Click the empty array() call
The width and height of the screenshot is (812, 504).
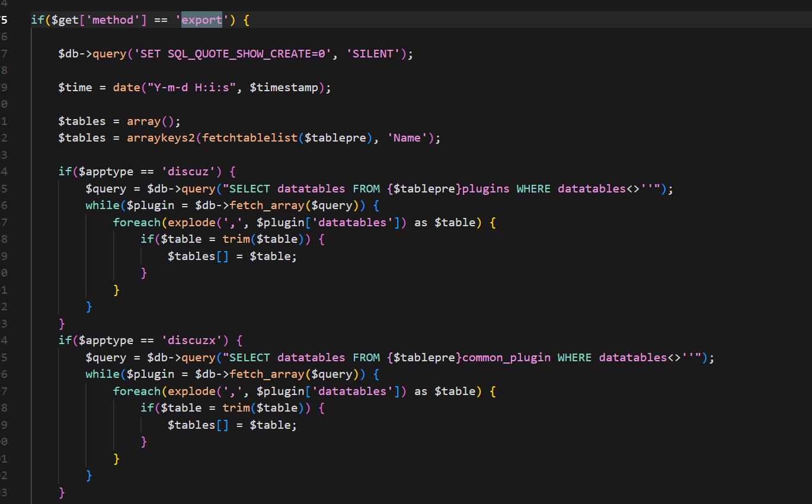tap(143, 121)
